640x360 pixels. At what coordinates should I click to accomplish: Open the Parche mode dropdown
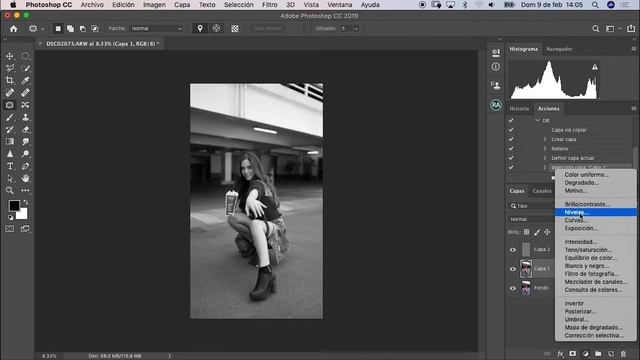click(x=157, y=29)
